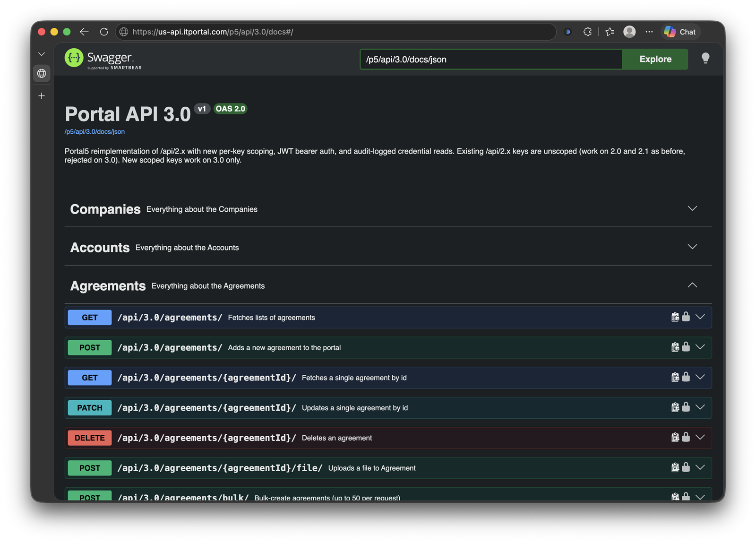756x543 pixels.
Task: Expand DELETE agreement row chevron
Action: click(x=700, y=438)
